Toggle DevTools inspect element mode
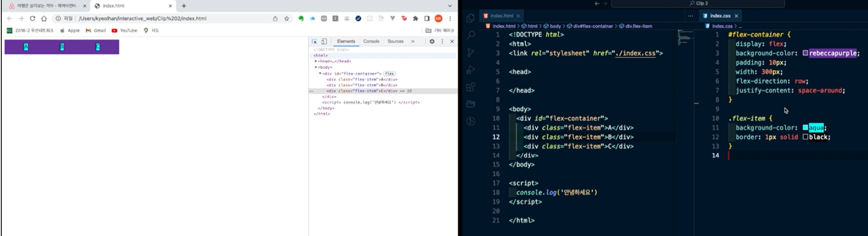This screenshot has height=236, width=868. tap(314, 41)
